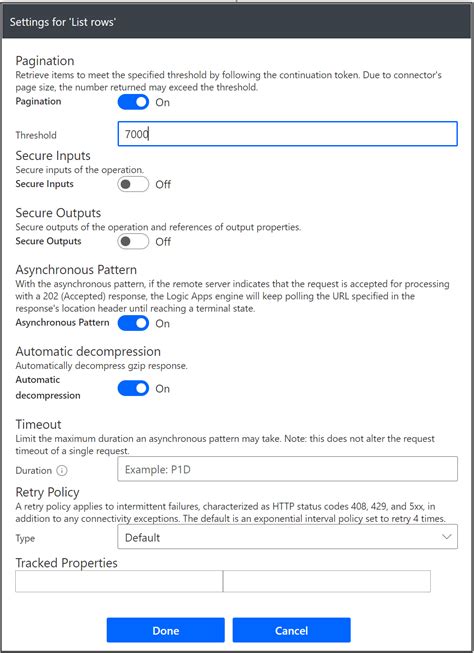Click the Retry Policy section heading
Image resolution: width=474 pixels, height=653 pixels.
(x=47, y=492)
